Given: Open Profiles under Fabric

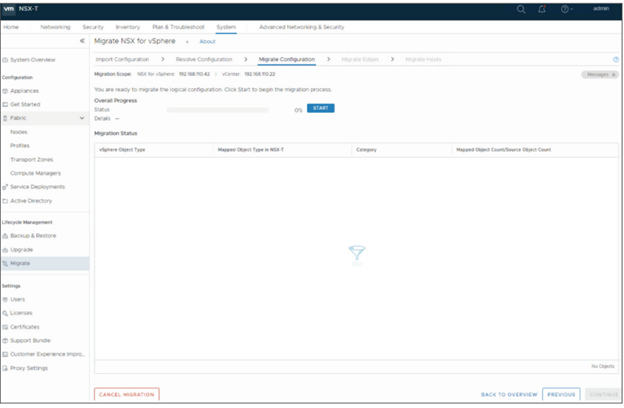Looking at the screenshot, I should coord(20,146).
